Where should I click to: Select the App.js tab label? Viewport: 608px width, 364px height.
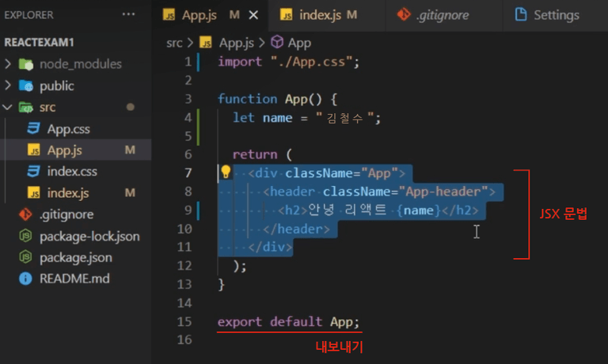199,15
